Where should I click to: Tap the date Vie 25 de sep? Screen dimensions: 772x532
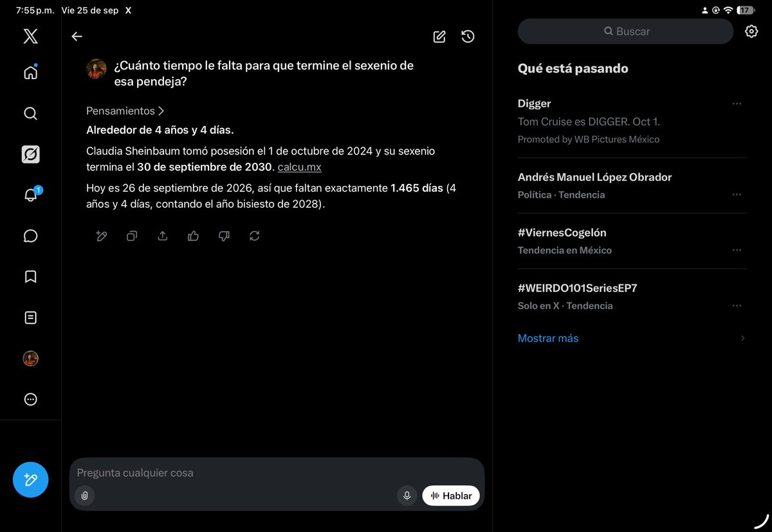pos(89,10)
